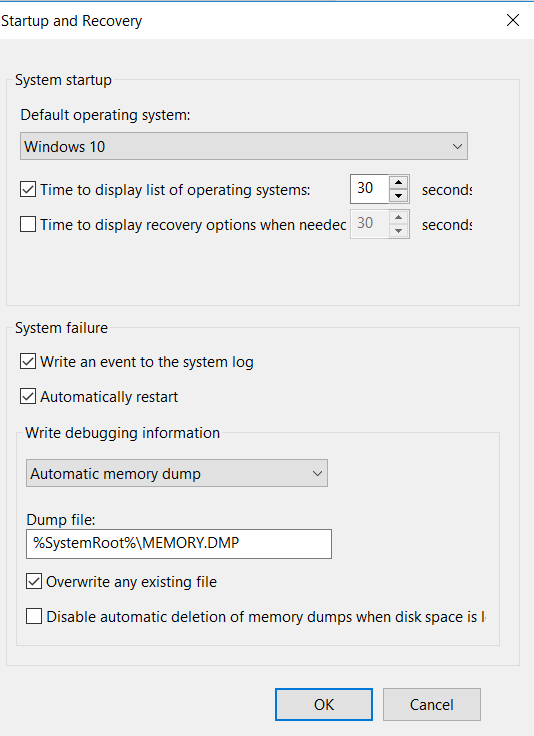Click the Dump file label
534x736 pixels.
click(61, 520)
